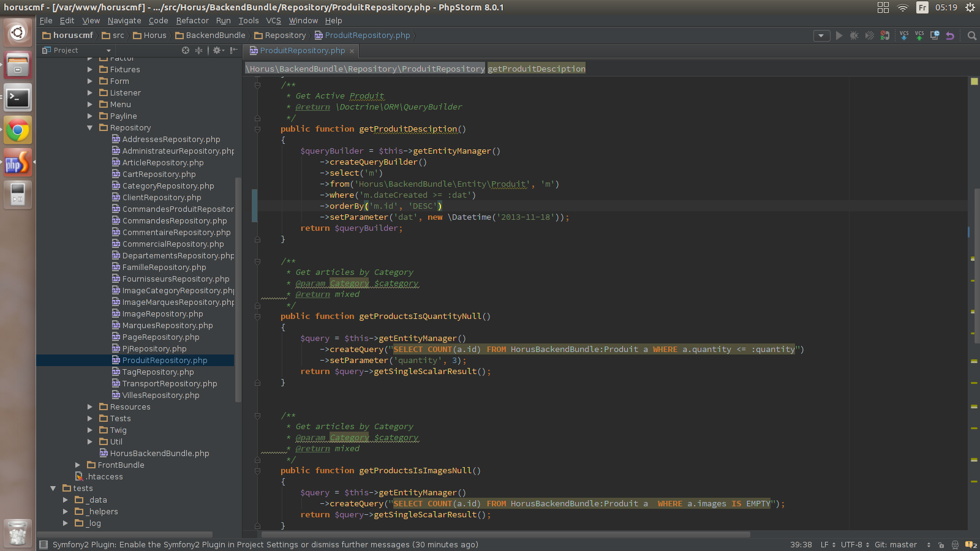Image resolution: width=980 pixels, height=551 pixels.
Task: Hide the project panel using hide icon
Action: point(233,50)
